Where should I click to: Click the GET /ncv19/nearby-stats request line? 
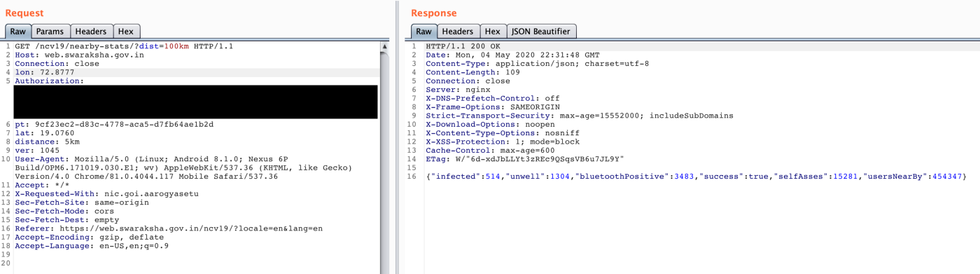(x=124, y=46)
